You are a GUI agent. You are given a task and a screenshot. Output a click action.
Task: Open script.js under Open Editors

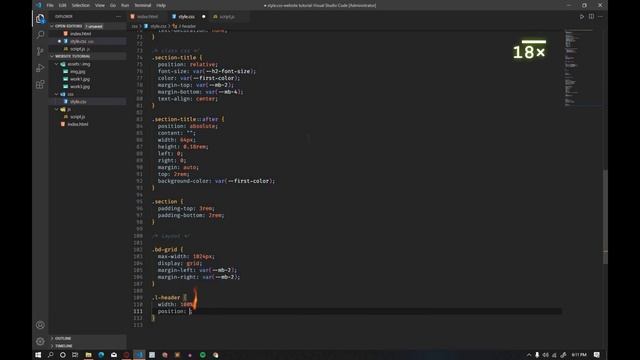[x=78, y=49]
